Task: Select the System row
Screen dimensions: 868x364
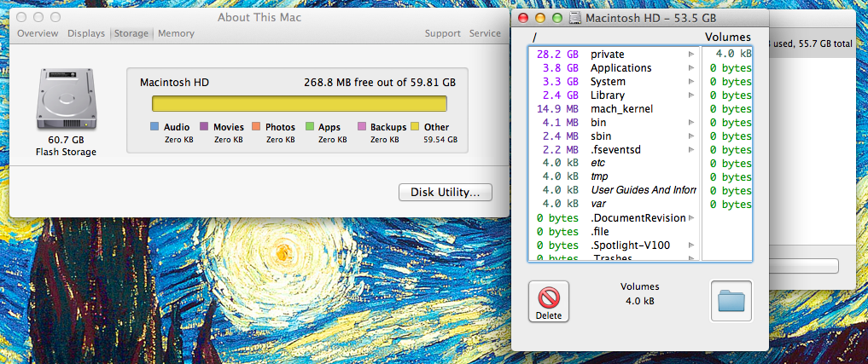Action: (x=614, y=81)
